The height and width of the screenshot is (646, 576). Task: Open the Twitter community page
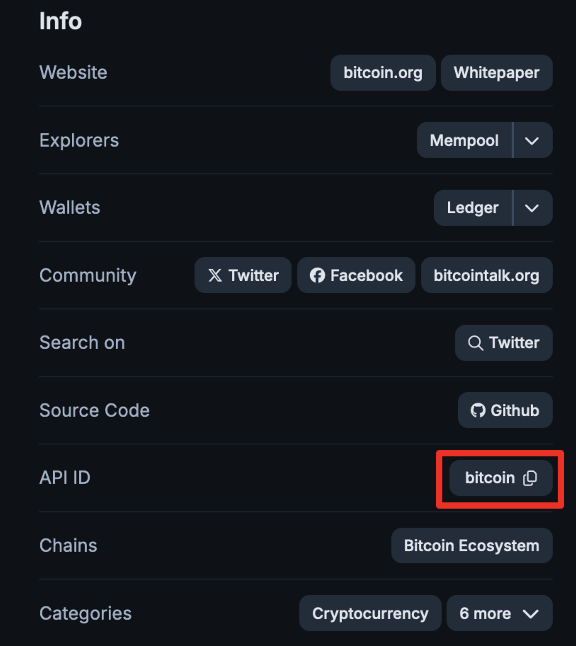[x=243, y=275]
